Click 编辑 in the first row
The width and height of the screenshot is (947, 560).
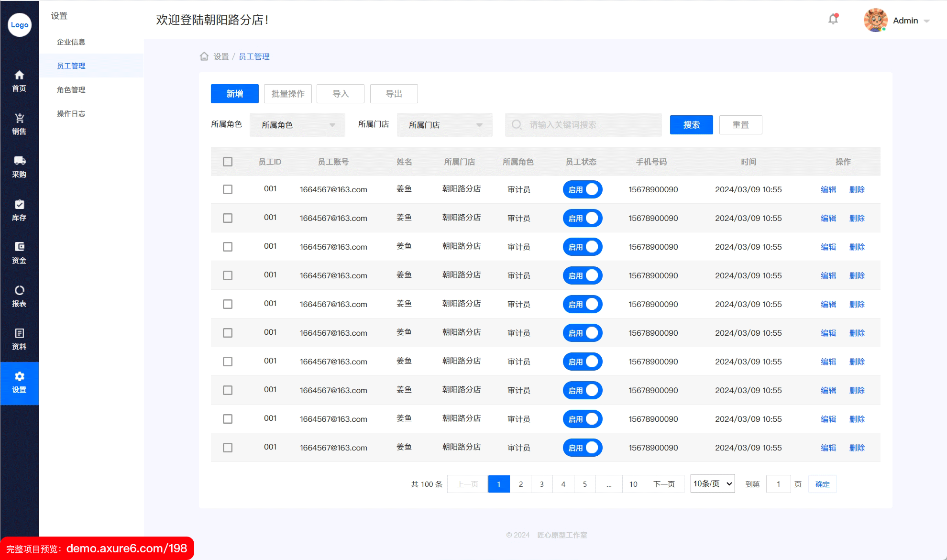click(x=828, y=189)
